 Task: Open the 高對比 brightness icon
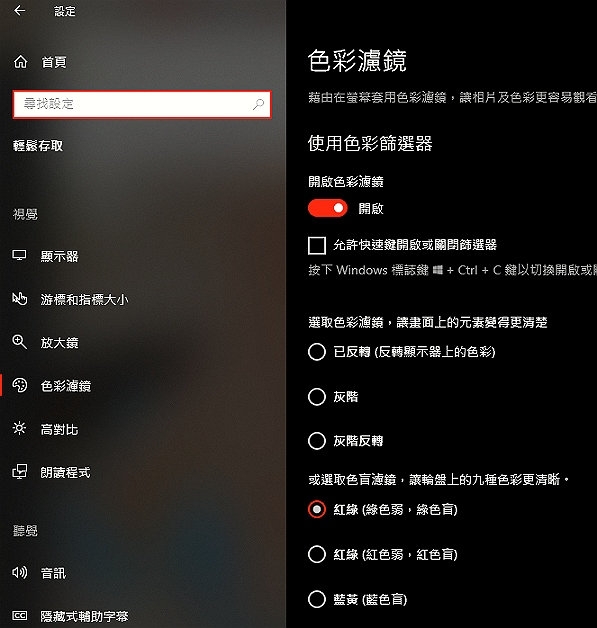click(x=19, y=429)
